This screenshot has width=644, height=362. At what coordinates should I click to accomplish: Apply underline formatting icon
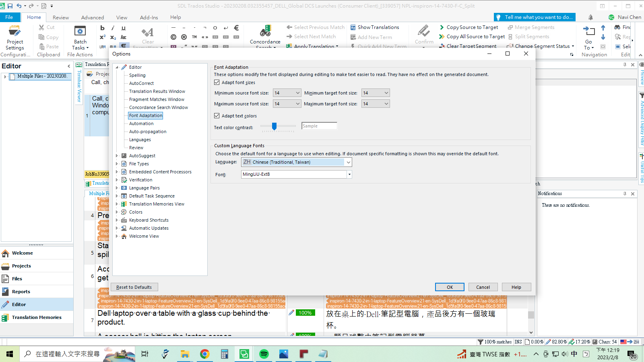pyautogui.click(x=124, y=28)
